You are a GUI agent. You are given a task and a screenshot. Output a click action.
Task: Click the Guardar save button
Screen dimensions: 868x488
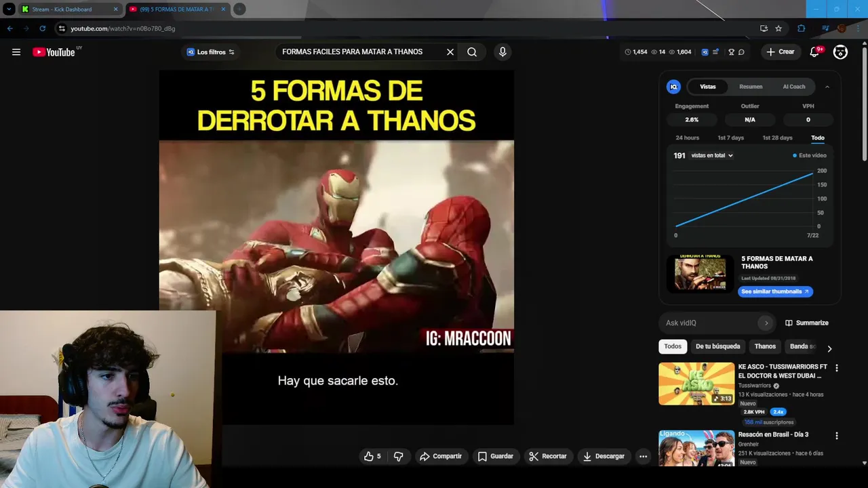click(x=496, y=457)
